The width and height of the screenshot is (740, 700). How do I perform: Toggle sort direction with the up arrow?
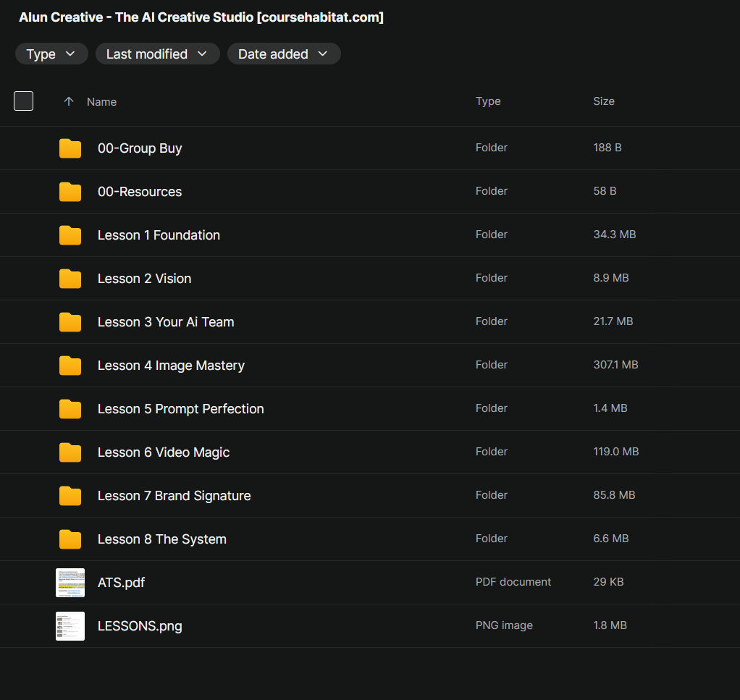pos(69,102)
